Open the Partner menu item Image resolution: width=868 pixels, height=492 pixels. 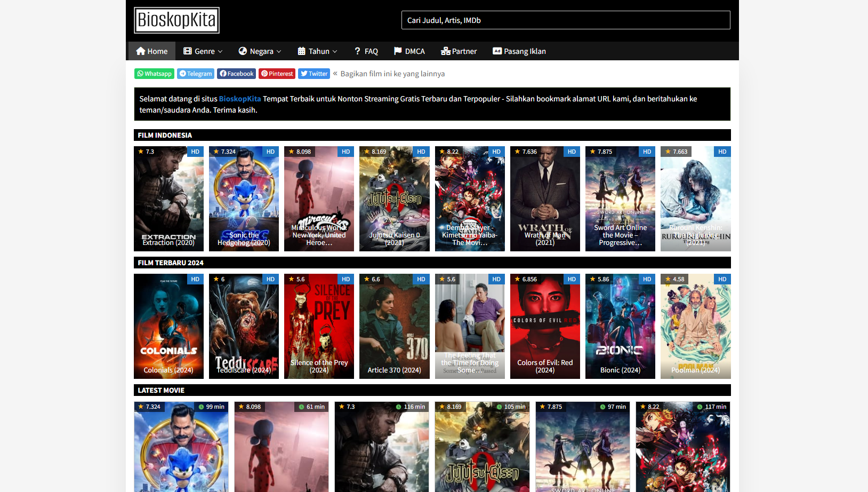click(459, 51)
